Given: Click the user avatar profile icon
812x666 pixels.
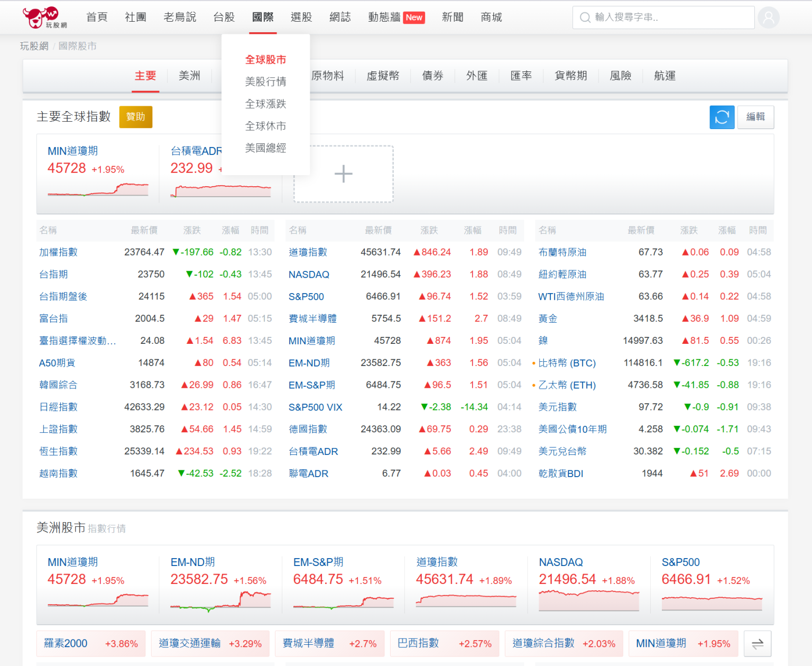Looking at the screenshot, I should click(x=768, y=17).
